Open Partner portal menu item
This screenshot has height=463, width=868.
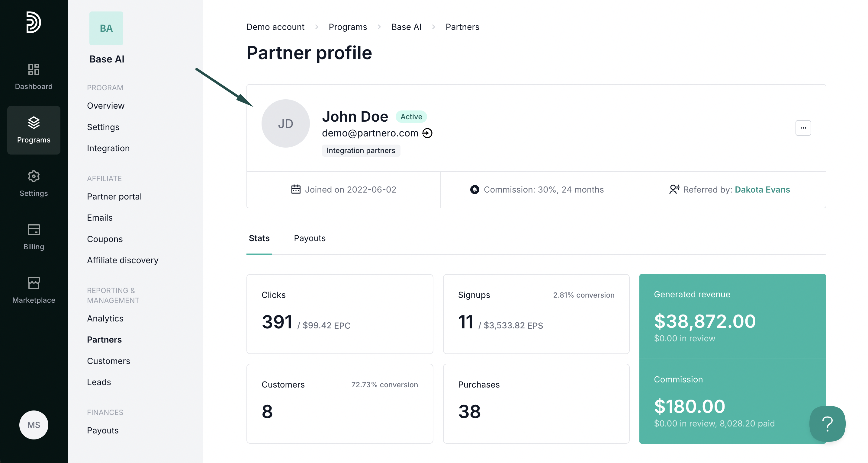[x=114, y=196]
